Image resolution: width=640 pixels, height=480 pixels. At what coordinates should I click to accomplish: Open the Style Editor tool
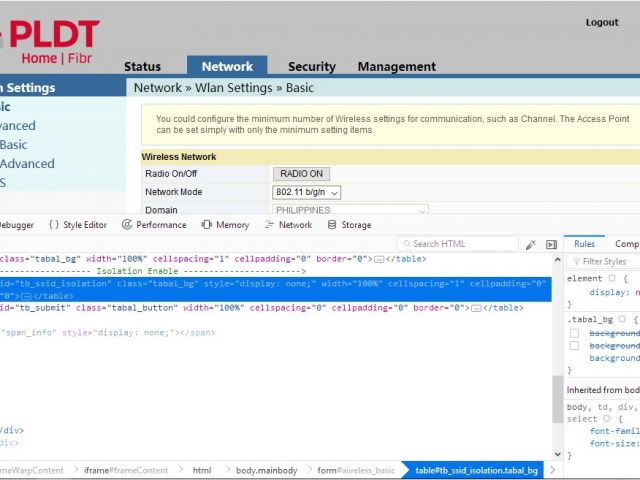(x=78, y=225)
